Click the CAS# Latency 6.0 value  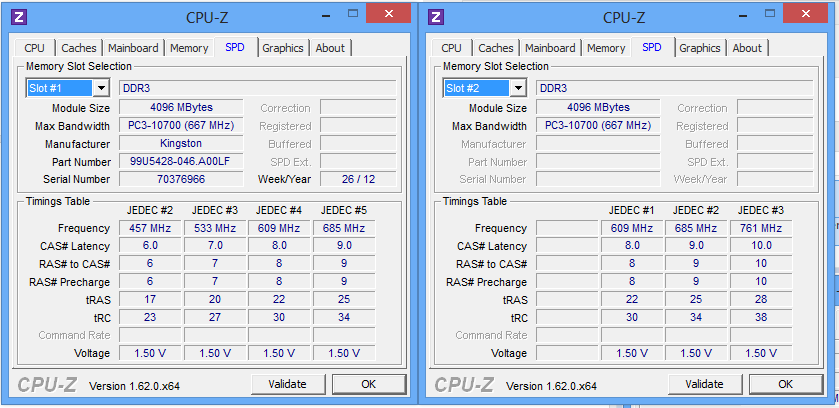tap(150, 246)
